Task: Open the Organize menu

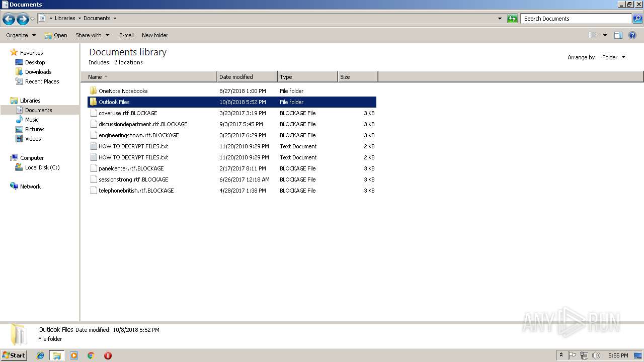Action: (21, 35)
